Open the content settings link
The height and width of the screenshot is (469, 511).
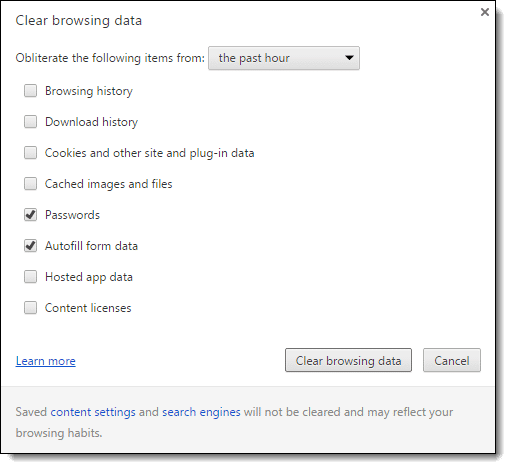click(93, 412)
